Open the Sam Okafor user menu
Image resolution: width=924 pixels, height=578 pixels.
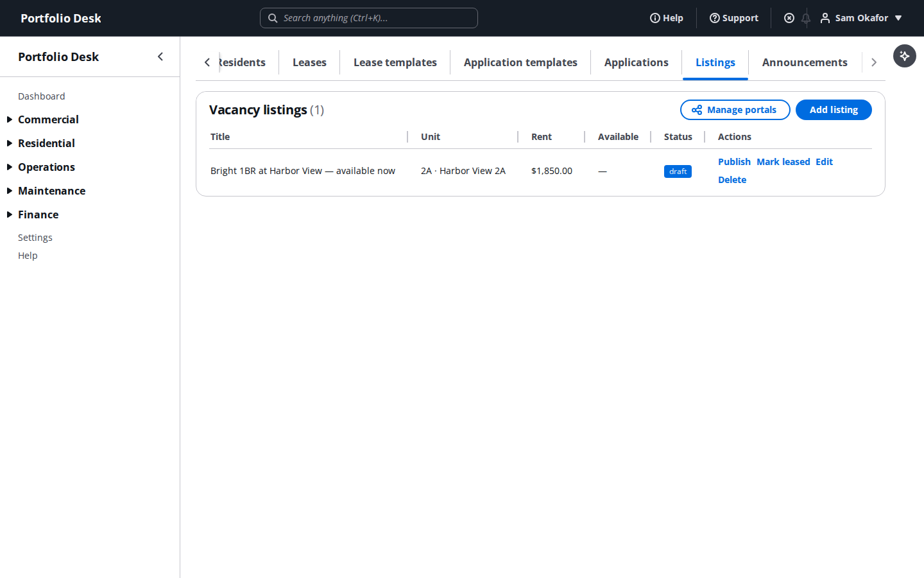861,18
